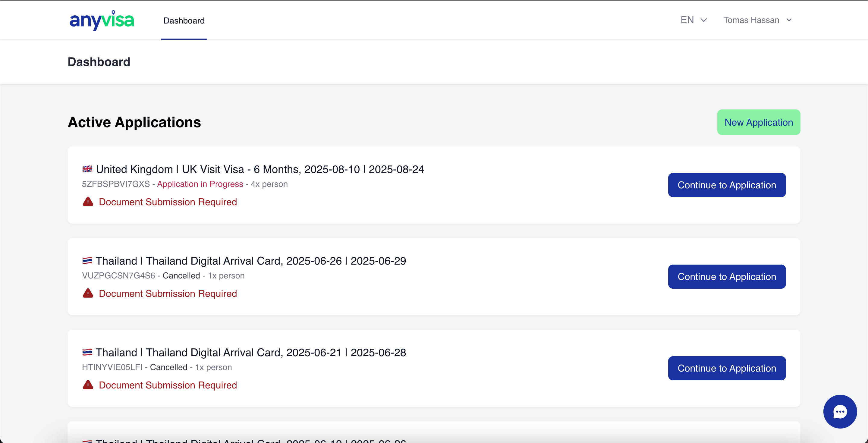Click the anyvisa logo
This screenshot has width=868, height=443.
(x=102, y=20)
